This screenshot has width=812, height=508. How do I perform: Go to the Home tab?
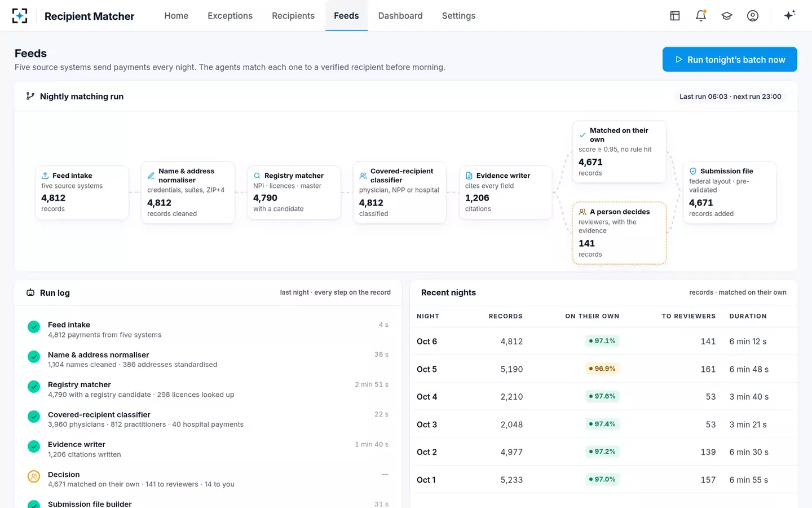[176, 16]
